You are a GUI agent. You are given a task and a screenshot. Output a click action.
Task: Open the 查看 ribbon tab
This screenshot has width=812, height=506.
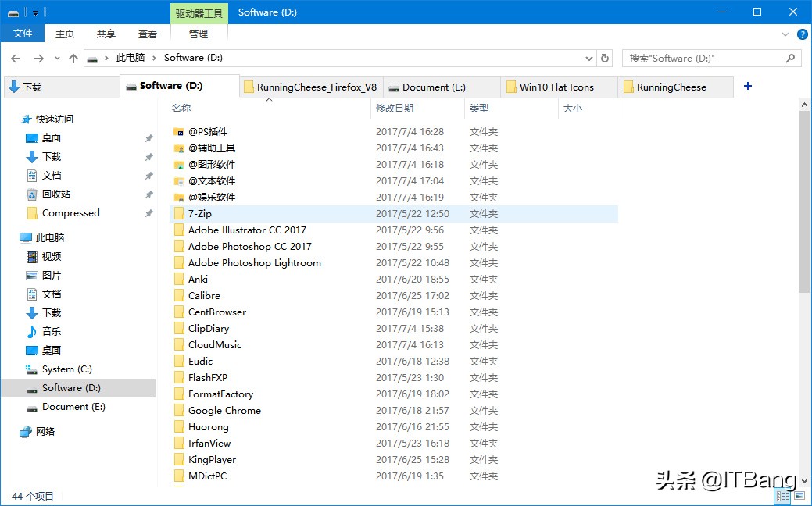pyautogui.click(x=148, y=34)
